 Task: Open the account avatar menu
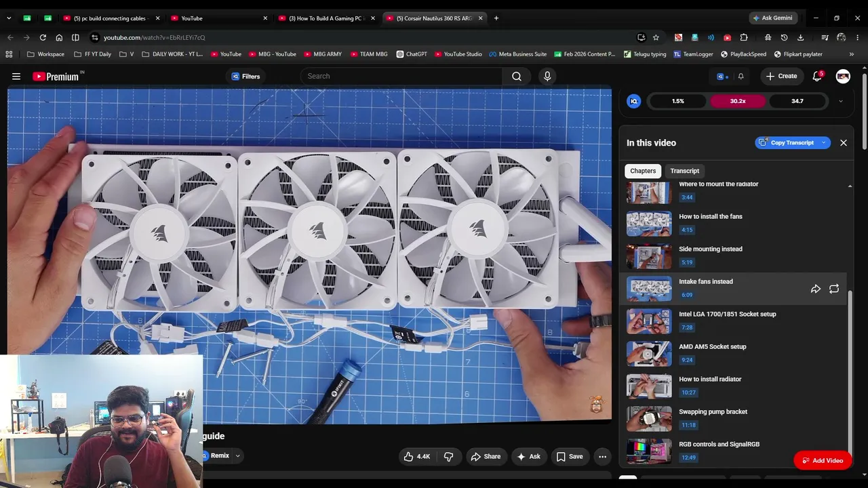(x=843, y=77)
